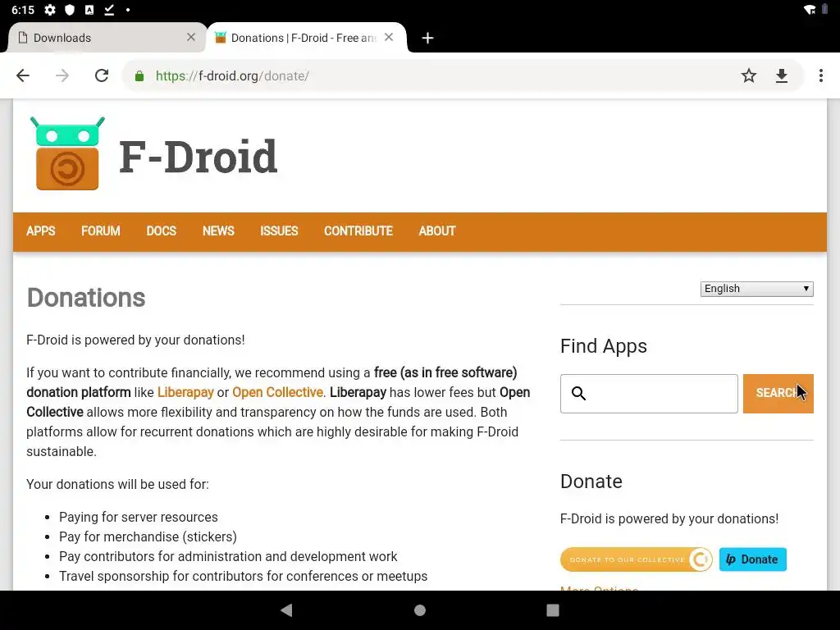Click the 'Pay for merchandise (stickers)' list item
The height and width of the screenshot is (630, 840).
tap(148, 536)
